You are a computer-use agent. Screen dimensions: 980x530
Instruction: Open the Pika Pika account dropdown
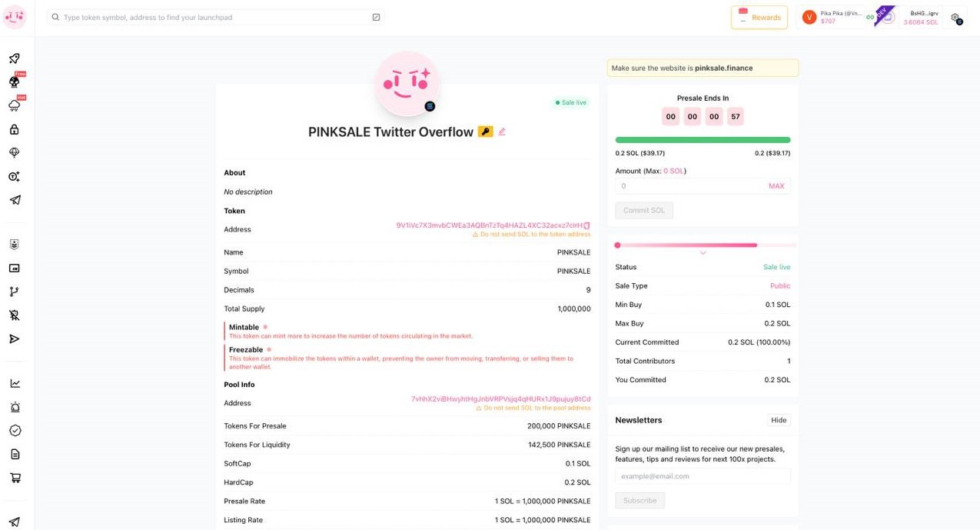coord(830,17)
